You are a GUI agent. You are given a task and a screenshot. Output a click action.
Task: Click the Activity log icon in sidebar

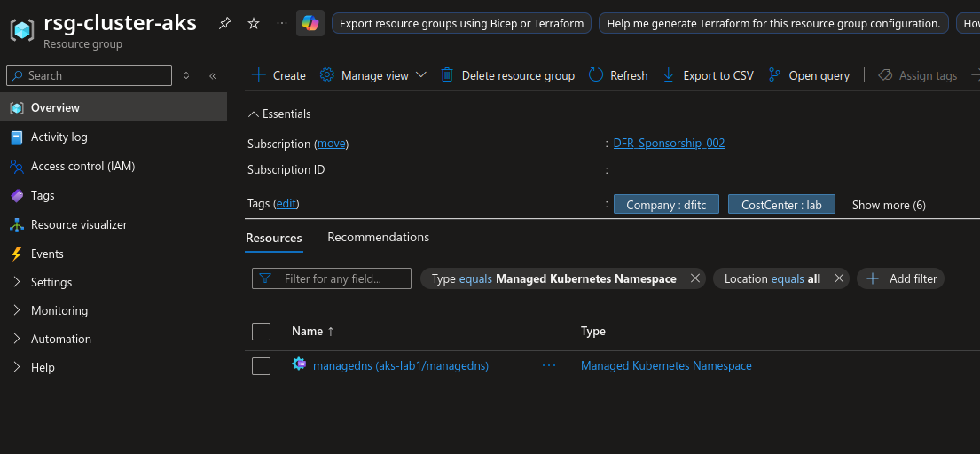[17, 137]
